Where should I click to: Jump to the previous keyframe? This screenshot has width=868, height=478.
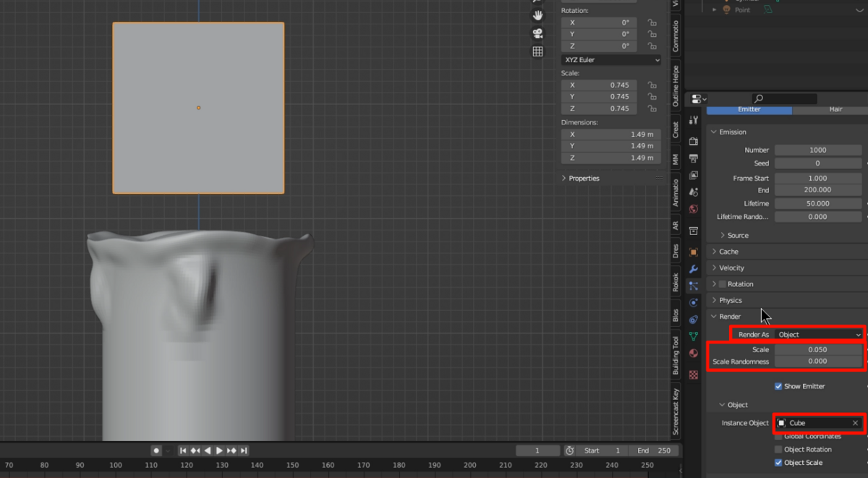click(195, 451)
